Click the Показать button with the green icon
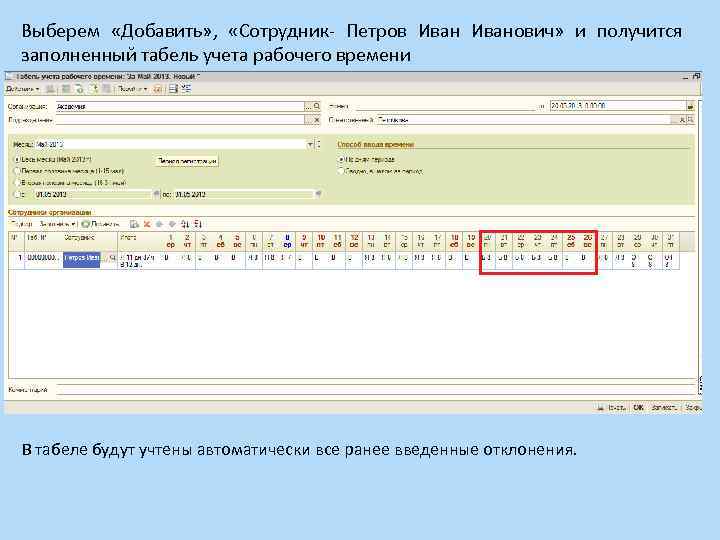720x540 pixels. pyautogui.click(x=101, y=224)
